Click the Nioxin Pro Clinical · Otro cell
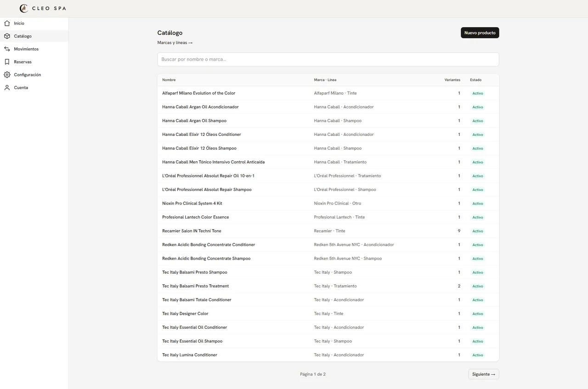Image resolution: width=588 pixels, height=389 pixels. coord(338,203)
